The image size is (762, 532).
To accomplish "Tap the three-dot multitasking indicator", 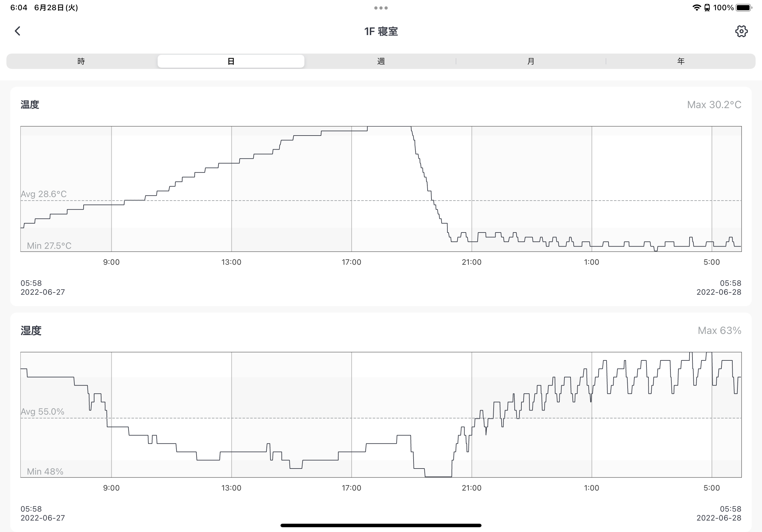I will (x=381, y=8).
